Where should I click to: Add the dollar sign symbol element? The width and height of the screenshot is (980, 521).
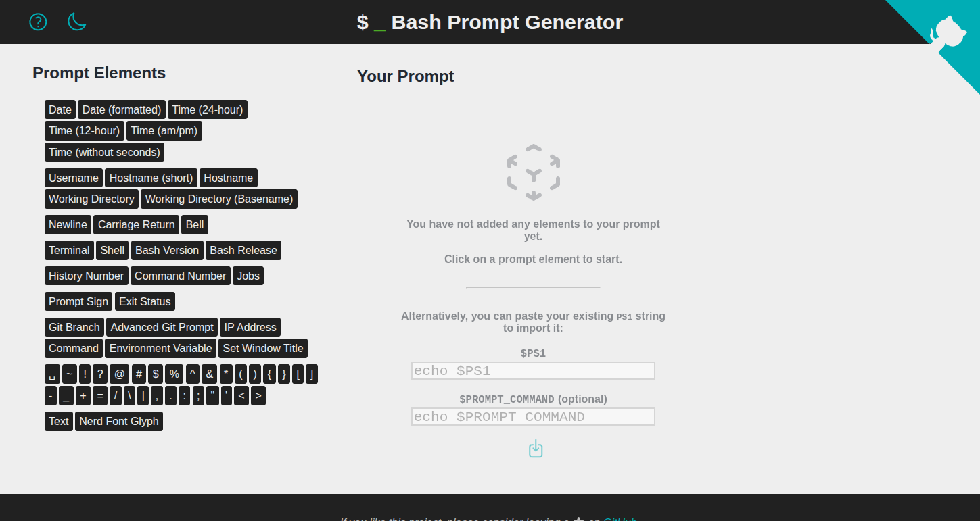click(x=156, y=374)
